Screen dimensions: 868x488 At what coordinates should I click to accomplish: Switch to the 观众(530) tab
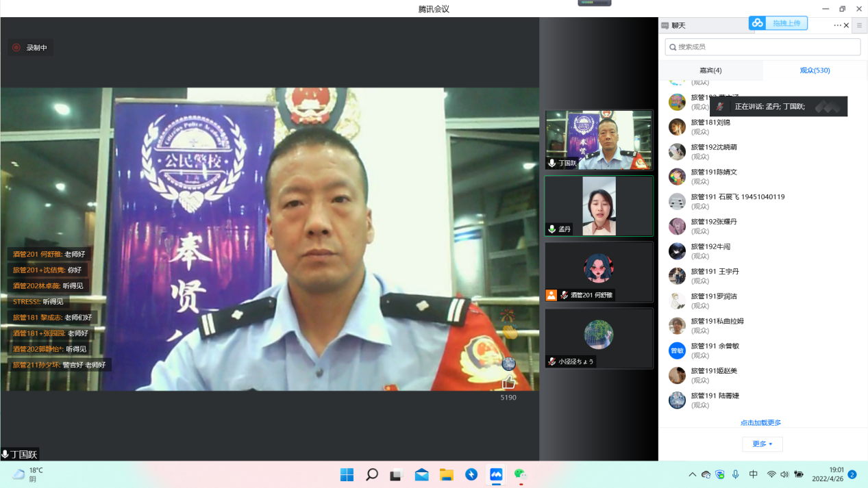(x=815, y=70)
